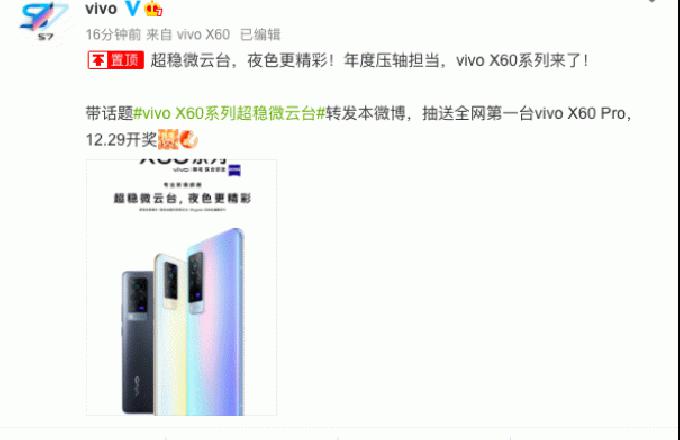The image size is (680, 440).
Task: Click the poster headline 超稳微云台,夜色更精彩
Action: [x=182, y=198]
